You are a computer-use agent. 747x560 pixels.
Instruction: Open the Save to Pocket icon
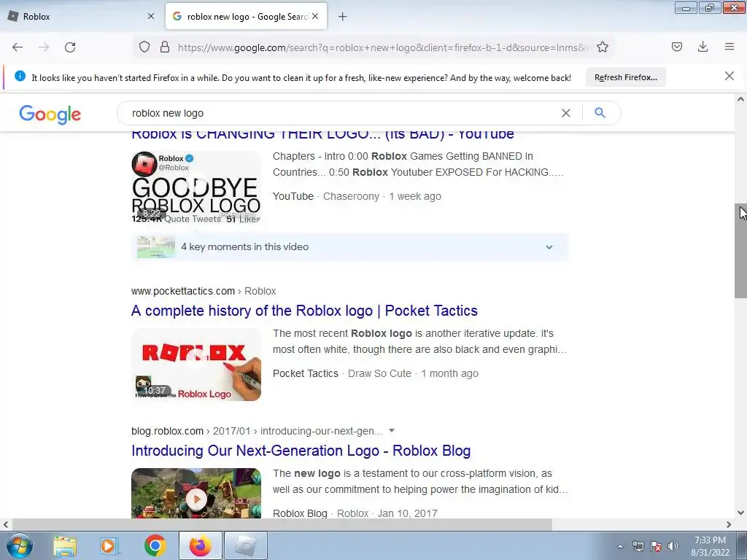(676, 47)
